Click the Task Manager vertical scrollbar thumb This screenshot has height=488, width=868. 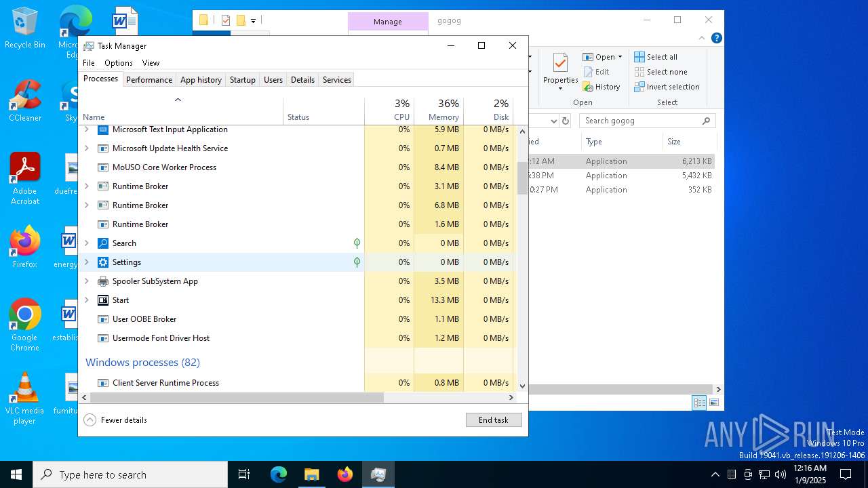pos(522,178)
